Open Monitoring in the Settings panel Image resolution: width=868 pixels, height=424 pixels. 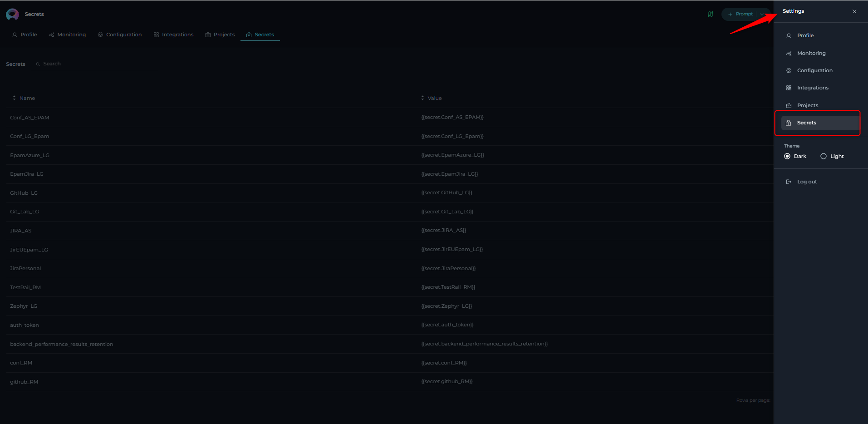[x=820, y=53]
